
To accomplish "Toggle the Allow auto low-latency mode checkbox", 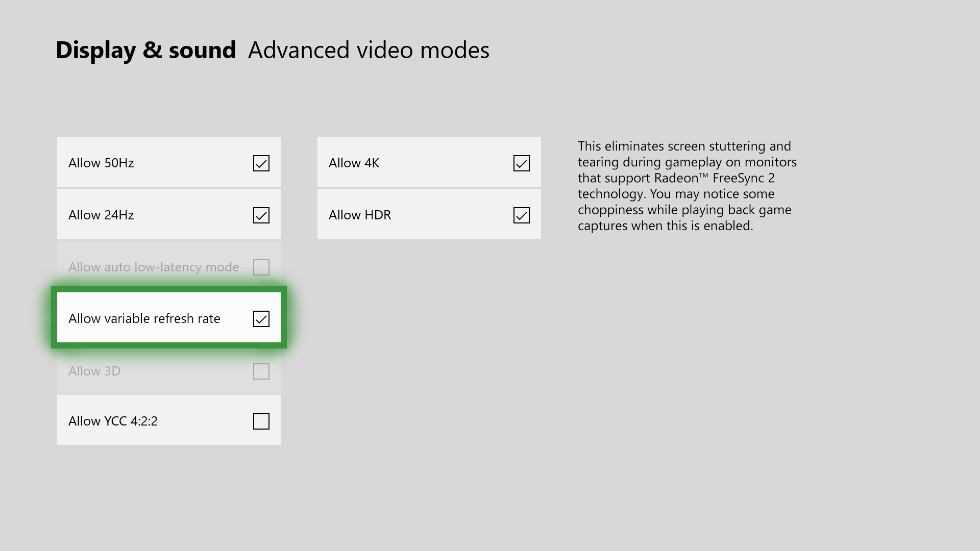I will (261, 267).
